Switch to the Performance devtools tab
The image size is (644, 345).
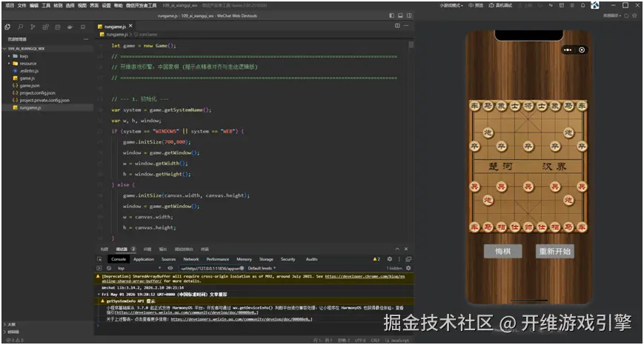click(x=218, y=259)
